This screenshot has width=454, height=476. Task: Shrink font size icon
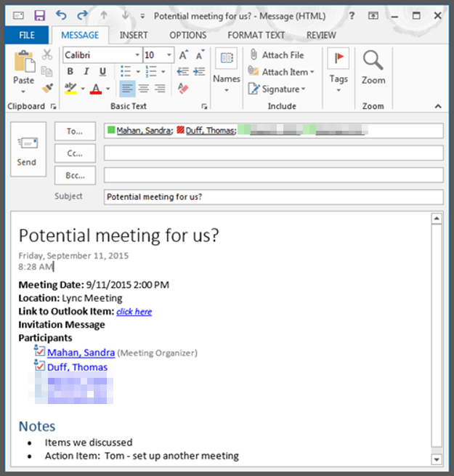(200, 55)
